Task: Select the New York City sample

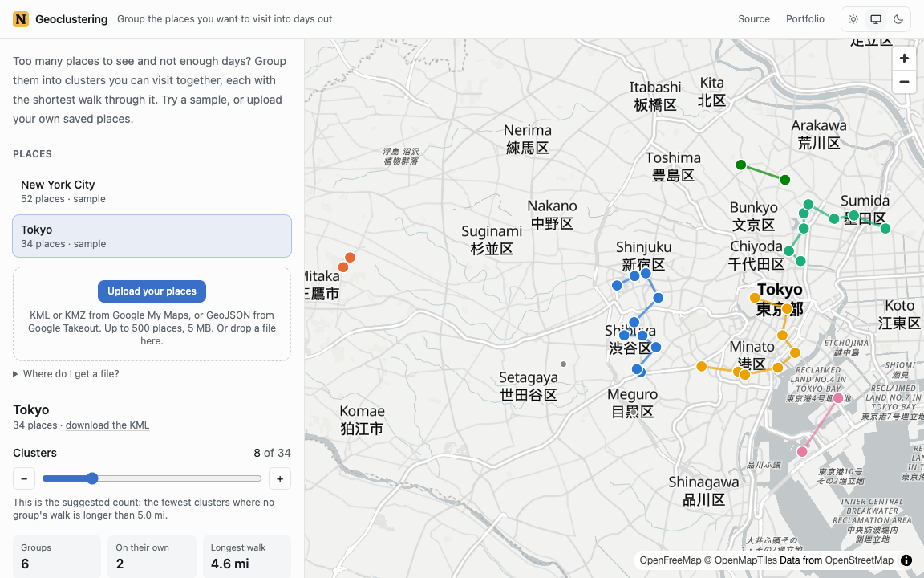Action: (x=152, y=191)
